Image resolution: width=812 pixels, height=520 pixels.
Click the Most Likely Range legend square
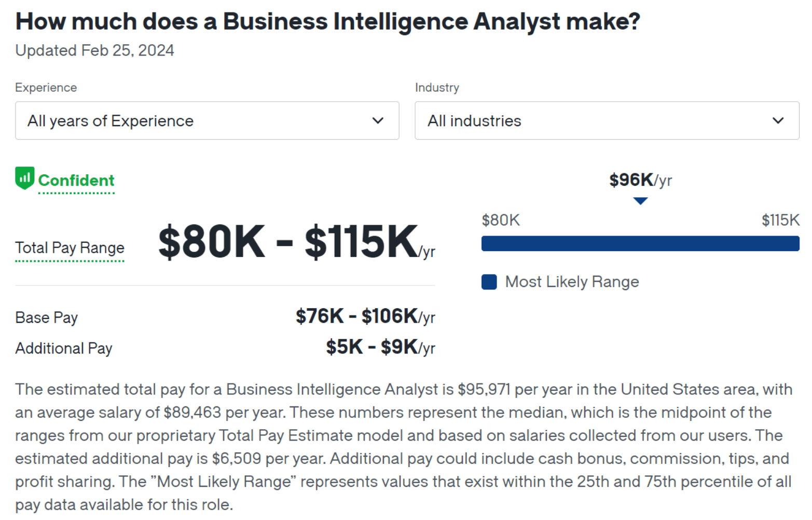click(x=488, y=282)
